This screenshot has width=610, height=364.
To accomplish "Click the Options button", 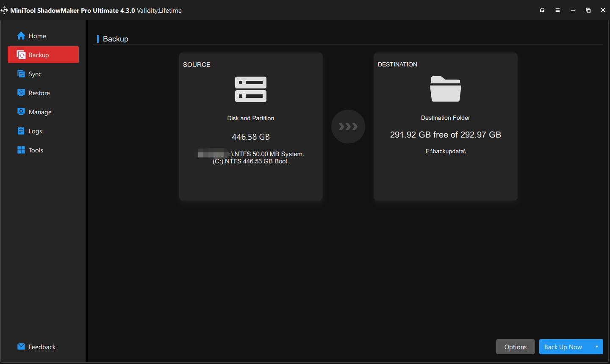I will click(x=516, y=347).
